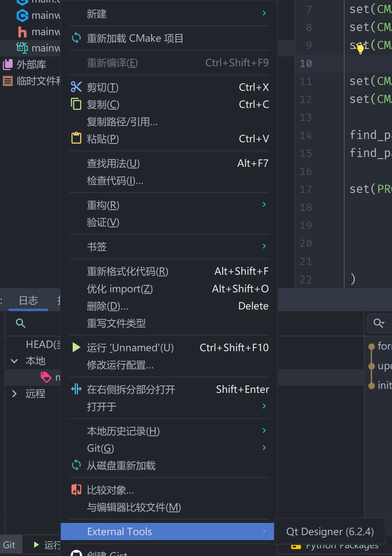
Task: Open the 新建 submenu arrow
Action: click(264, 13)
